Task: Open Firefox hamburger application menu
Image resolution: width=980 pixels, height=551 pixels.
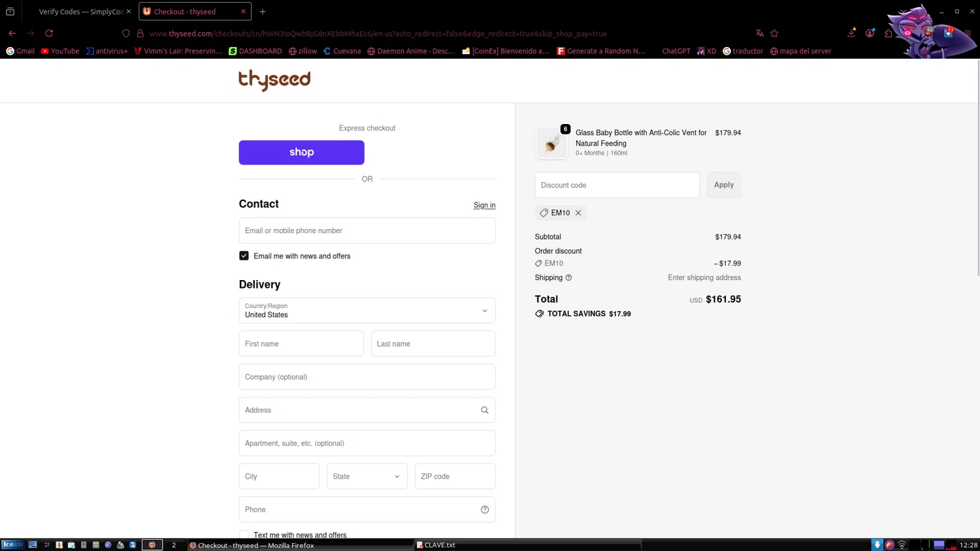Action: click(x=968, y=33)
